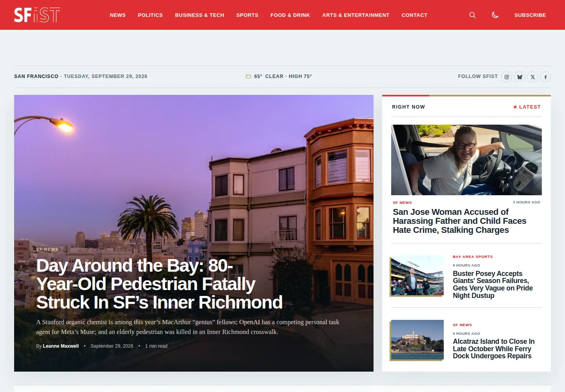Click the SFist logo
The height and width of the screenshot is (392, 565).
[37, 15]
